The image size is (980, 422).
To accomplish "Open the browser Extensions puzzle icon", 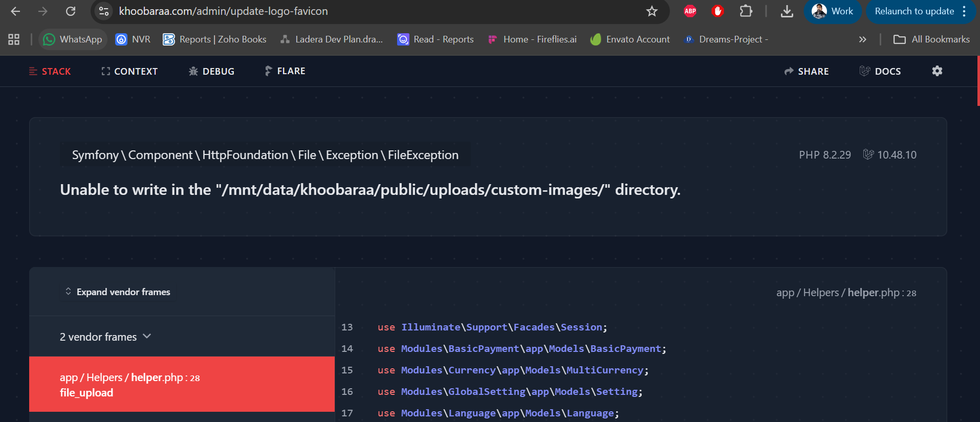I will (746, 11).
